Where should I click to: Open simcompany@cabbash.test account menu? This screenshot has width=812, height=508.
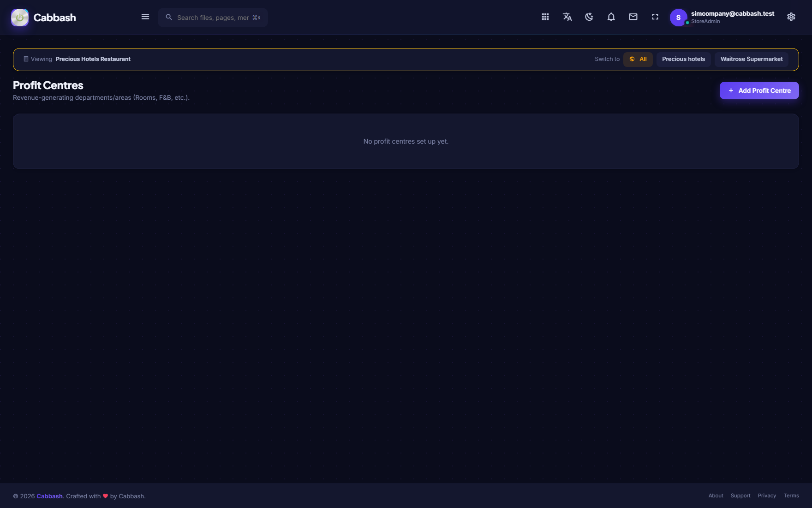[x=733, y=14]
